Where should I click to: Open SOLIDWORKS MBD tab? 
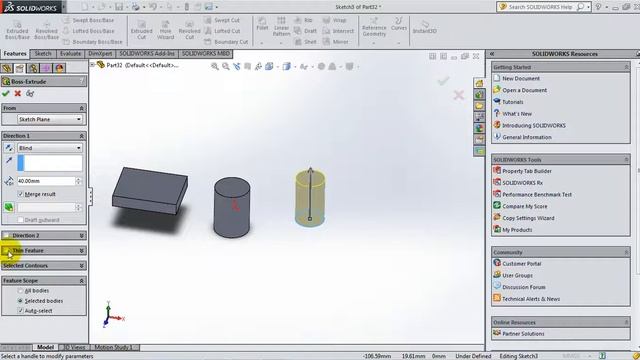tap(206, 53)
